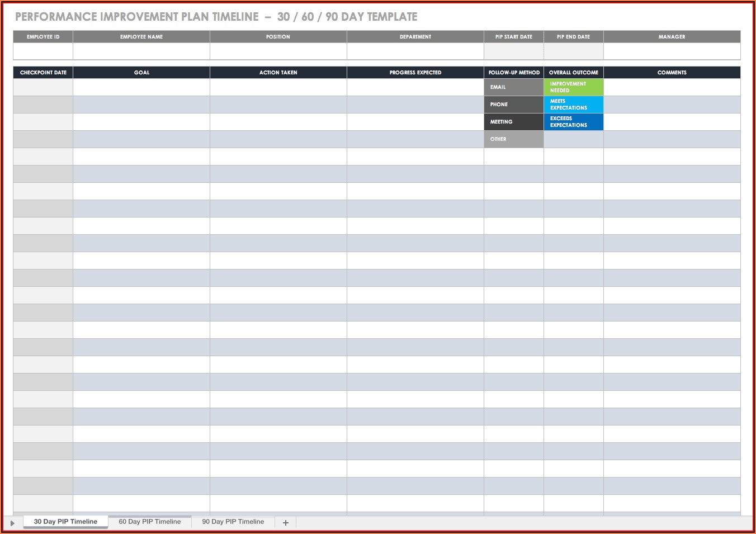Screen dimensions: 756x534
Task: Select the dark blue Exceeds Expectations cell
Action: tap(573, 122)
